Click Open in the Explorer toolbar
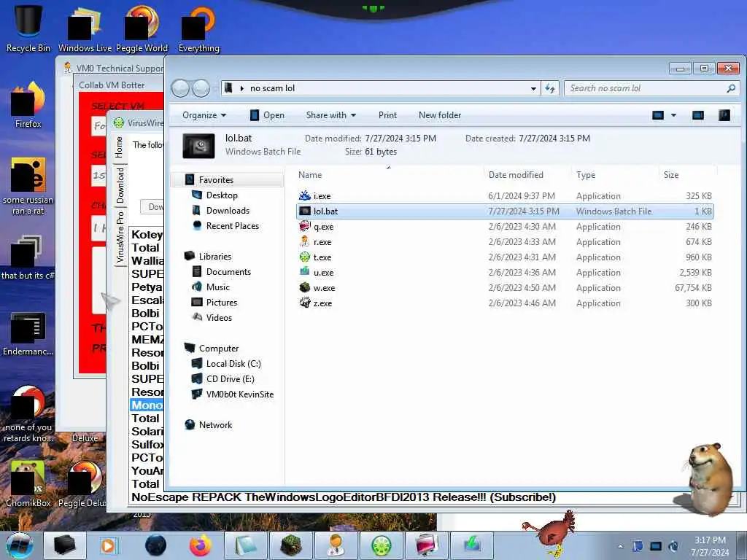 267,115
